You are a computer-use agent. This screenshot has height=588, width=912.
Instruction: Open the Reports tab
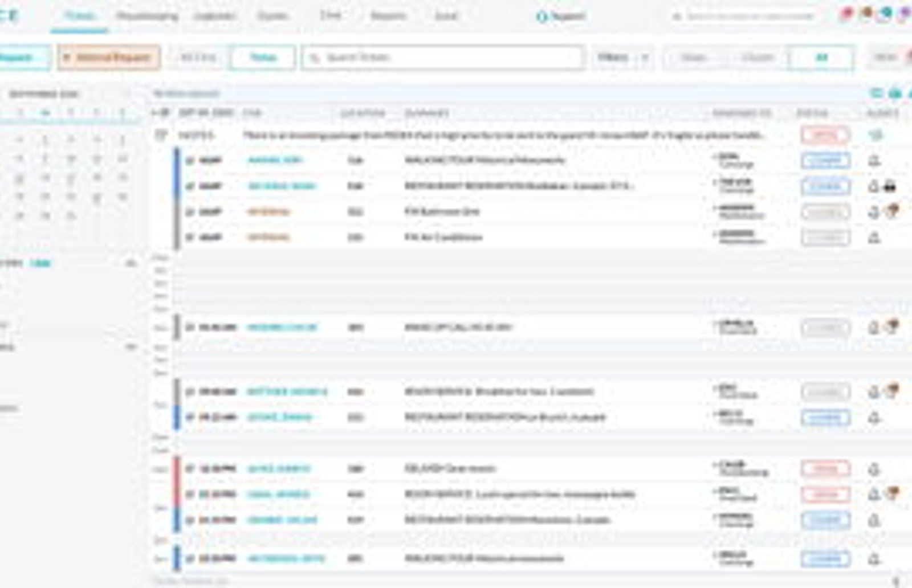coord(388,16)
